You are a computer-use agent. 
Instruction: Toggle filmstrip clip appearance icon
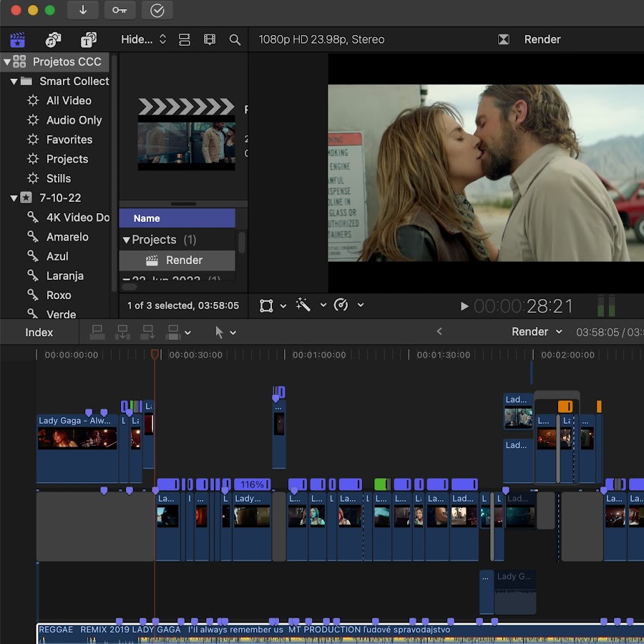click(x=210, y=39)
